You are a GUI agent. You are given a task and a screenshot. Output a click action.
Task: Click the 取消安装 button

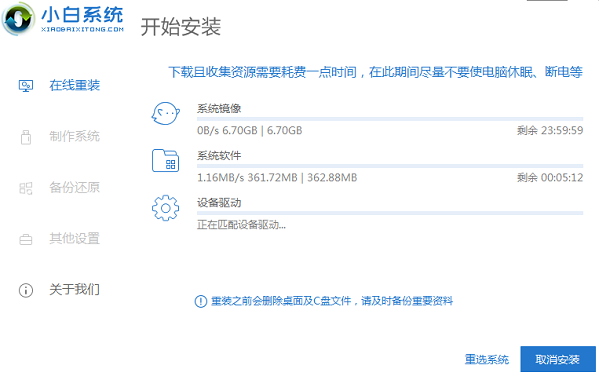click(x=558, y=359)
